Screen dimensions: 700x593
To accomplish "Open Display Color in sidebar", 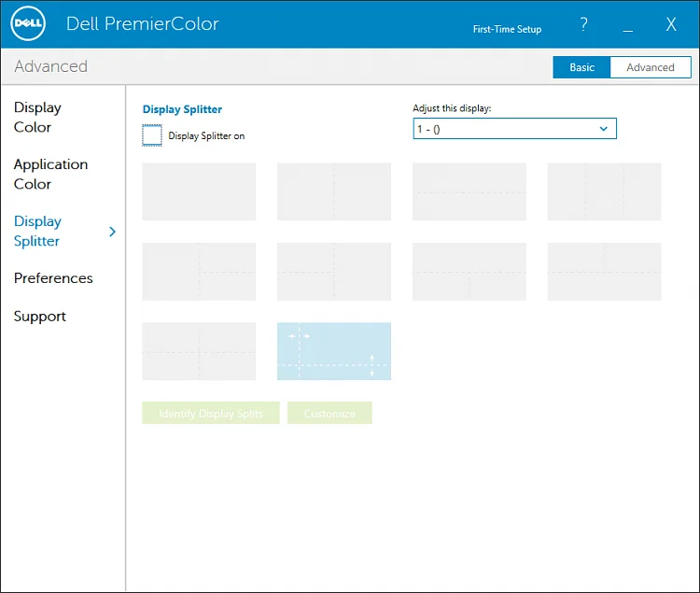I will (37, 117).
